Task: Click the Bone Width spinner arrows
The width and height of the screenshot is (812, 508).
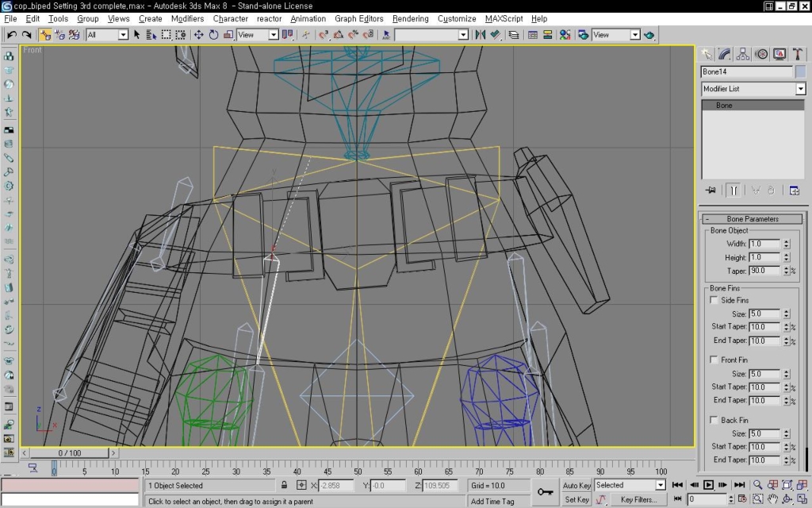Action: click(x=786, y=244)
